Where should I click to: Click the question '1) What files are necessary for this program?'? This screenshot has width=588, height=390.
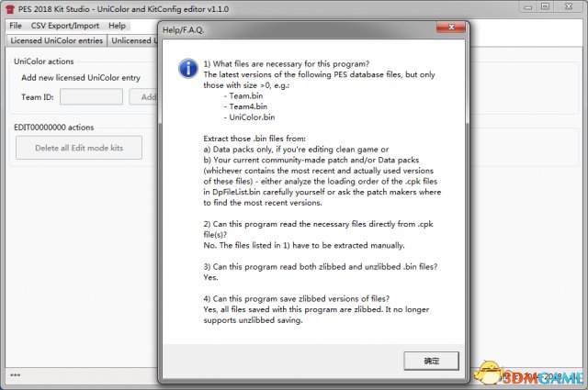point(287,64)
